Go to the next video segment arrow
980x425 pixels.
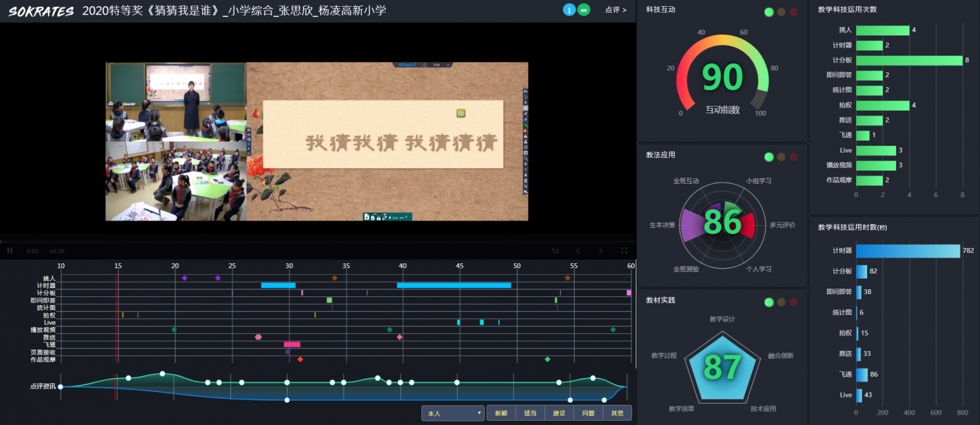601,250
